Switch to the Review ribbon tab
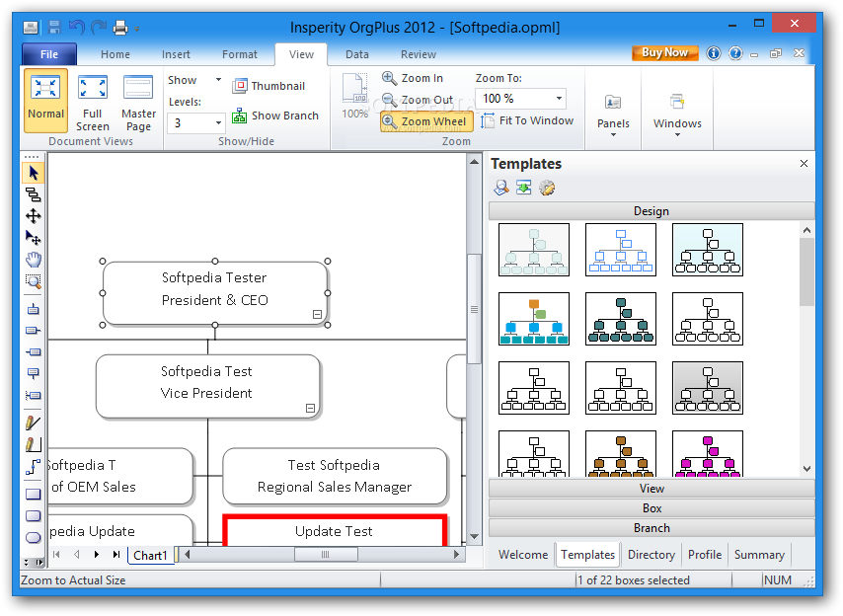The width and height of the screenshot is (843, 616). [x=419, y=54]
